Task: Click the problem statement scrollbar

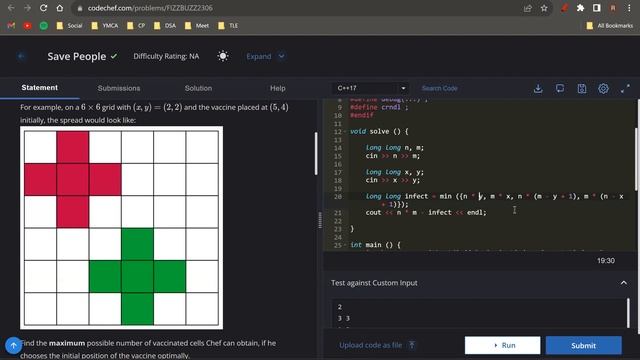Action: pos(316,153)
